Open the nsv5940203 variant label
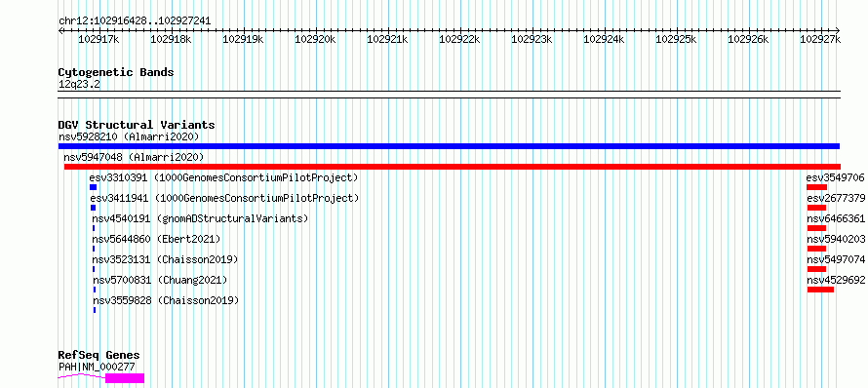This screenshot has width=868, height=388. point(836,239)
